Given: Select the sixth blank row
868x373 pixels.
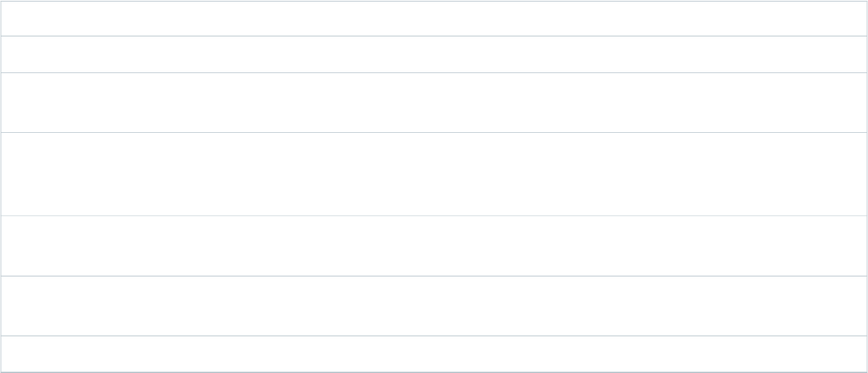Looking at the screenshot, I should (x=434, y=305).
